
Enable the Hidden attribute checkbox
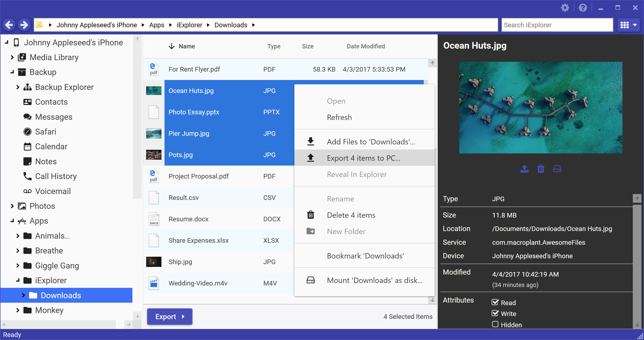(495, 324)
